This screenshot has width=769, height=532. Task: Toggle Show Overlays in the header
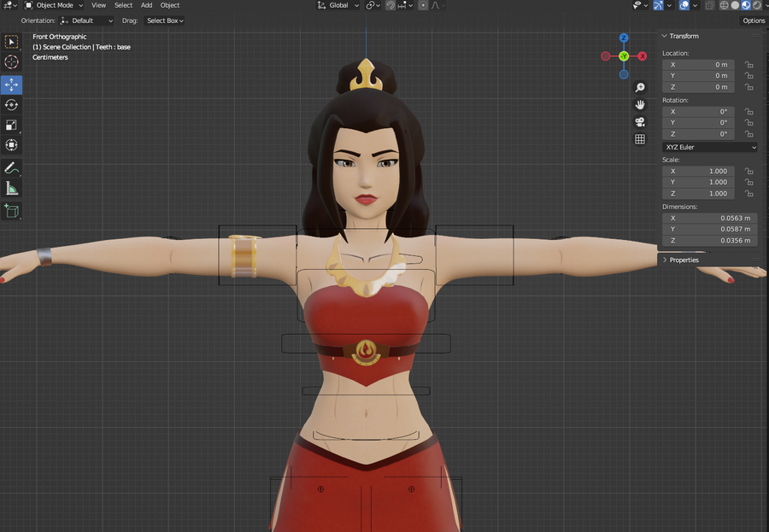click(x=684, y=5)
